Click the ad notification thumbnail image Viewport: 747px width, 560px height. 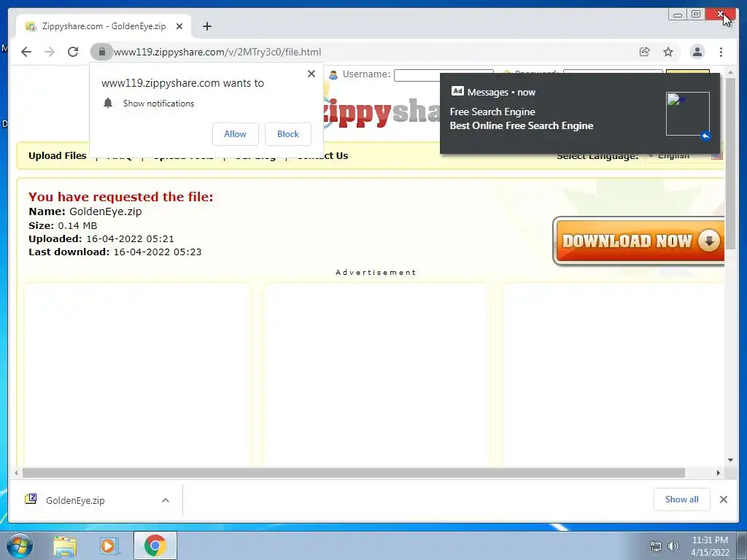tap(687, 114)
